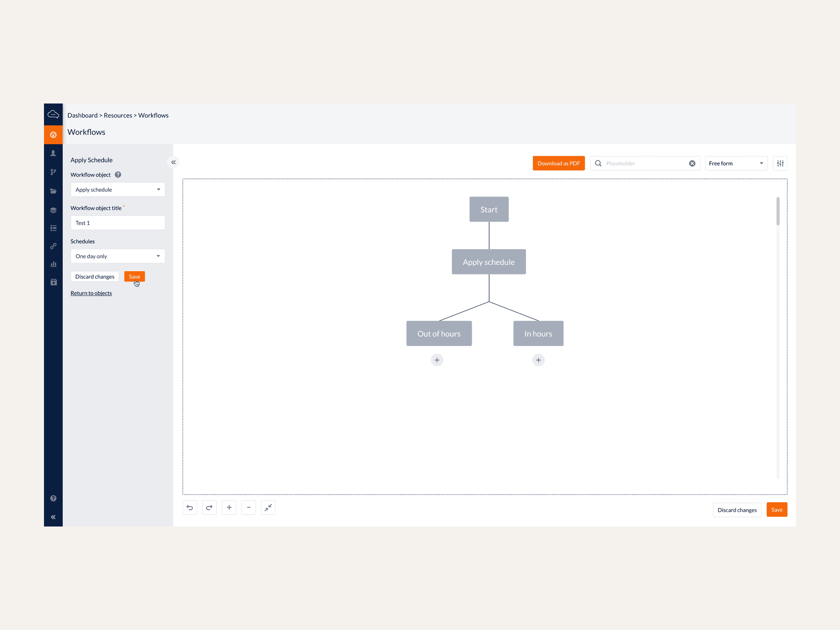Screen dimensions: 840x630
Task: Open the Free form layout dropdown
Action: (x=736, y=163)
